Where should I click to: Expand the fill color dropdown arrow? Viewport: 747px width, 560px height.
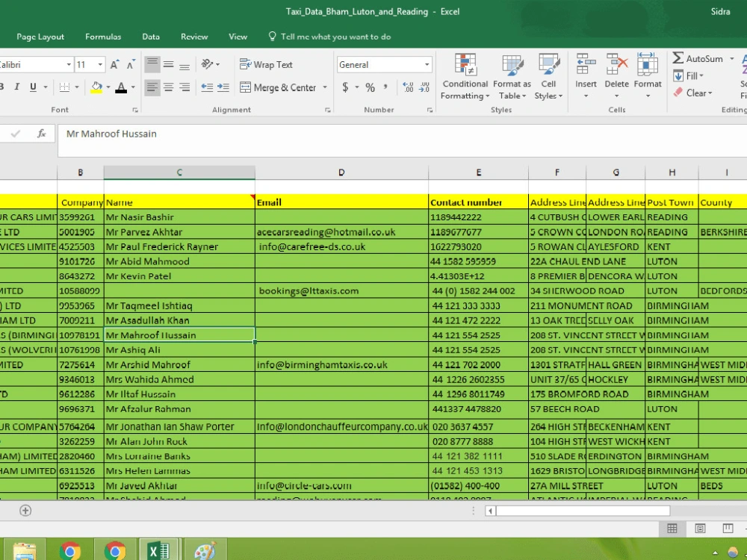(108, 87)
